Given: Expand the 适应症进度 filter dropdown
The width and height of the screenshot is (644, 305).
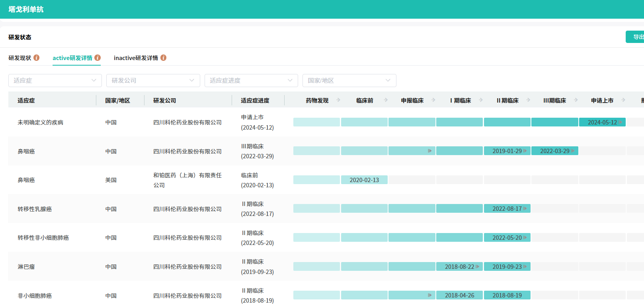Looking at the screenshot, I should 251,80.
